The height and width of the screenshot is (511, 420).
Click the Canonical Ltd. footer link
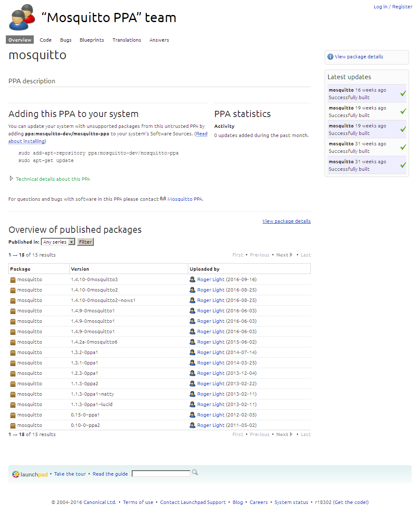tap(100, 502)
